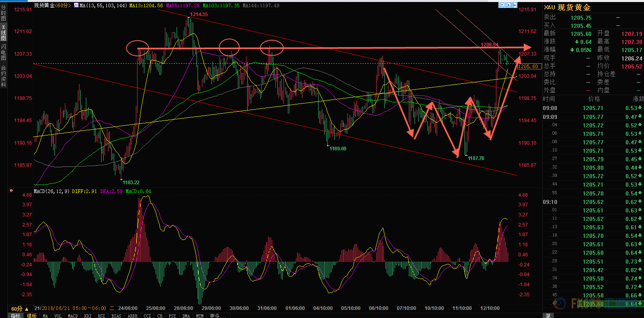Click the middle blue chart control icon
The height and width of the screenshot is (318, 644).
point(508,5)
